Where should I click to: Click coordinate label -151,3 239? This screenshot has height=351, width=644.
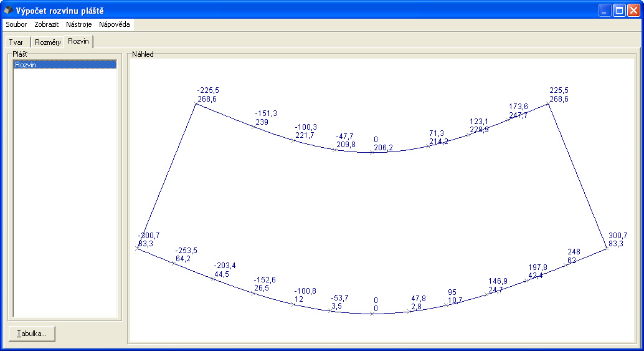pos(266,118)
